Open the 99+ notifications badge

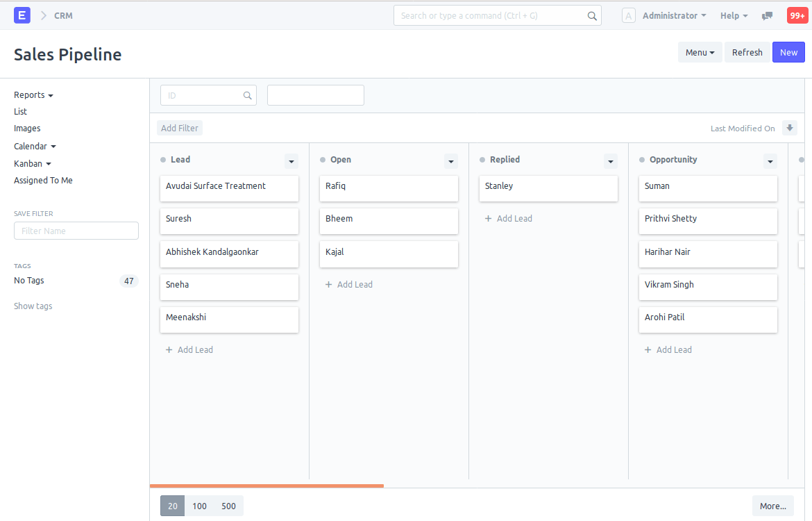797,15
